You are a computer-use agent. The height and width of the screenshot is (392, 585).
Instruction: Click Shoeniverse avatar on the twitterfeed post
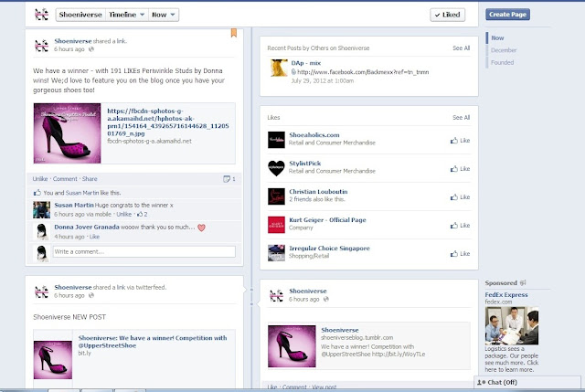(41, 291)
